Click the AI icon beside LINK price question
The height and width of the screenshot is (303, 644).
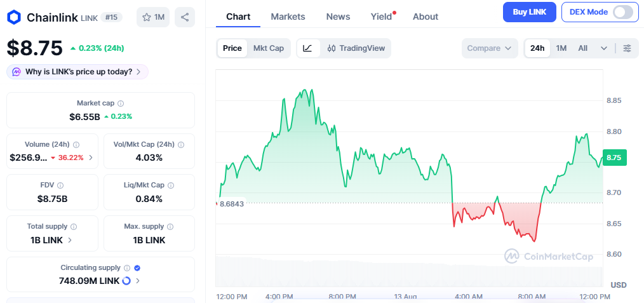[x=17, y=72]
